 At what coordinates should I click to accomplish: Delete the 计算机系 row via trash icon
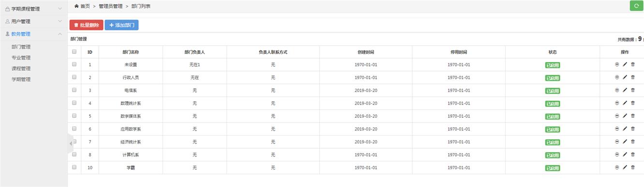pos(633,155)
